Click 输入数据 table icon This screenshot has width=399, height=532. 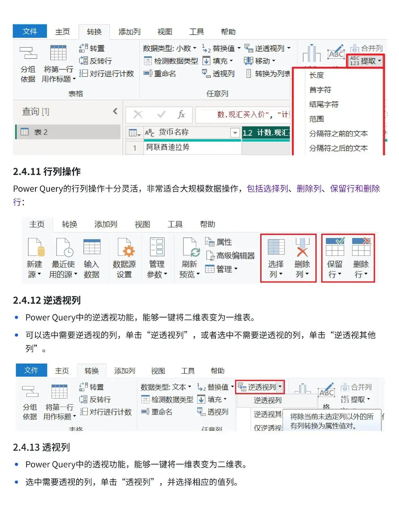92,247
